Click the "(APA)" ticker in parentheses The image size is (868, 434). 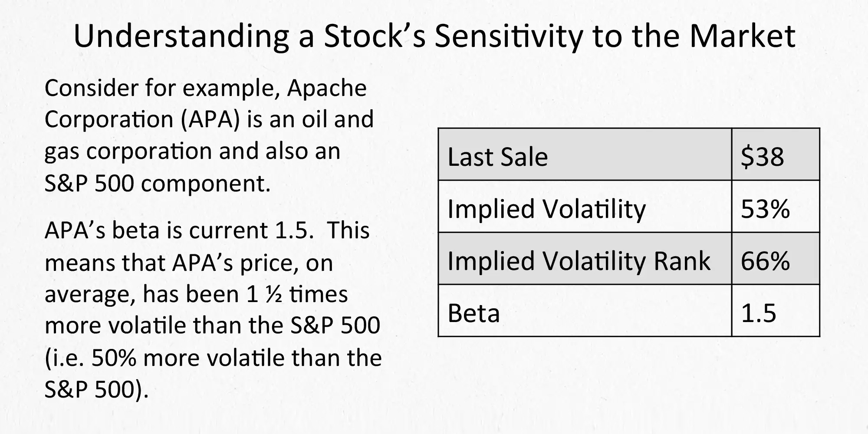(210, 119)
